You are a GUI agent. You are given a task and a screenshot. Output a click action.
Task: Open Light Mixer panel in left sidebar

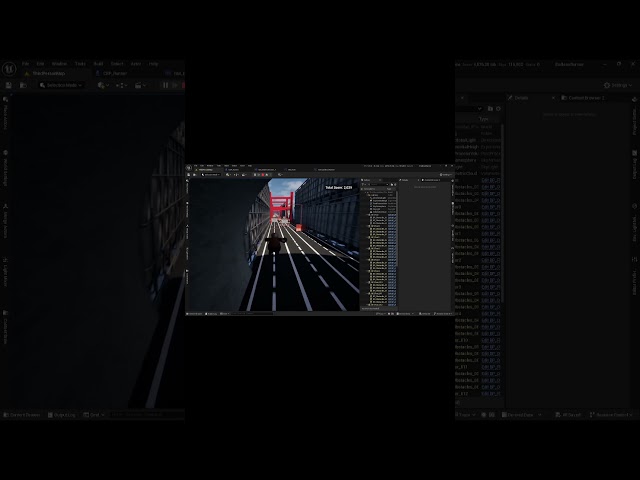pos(5,272)
